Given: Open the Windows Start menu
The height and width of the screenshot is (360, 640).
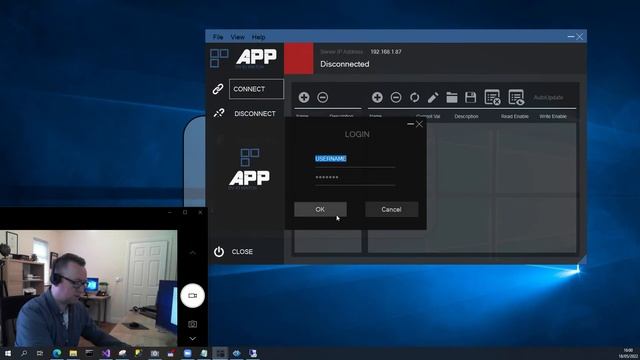Looking at the screenshot, I should tap(7, 353).
